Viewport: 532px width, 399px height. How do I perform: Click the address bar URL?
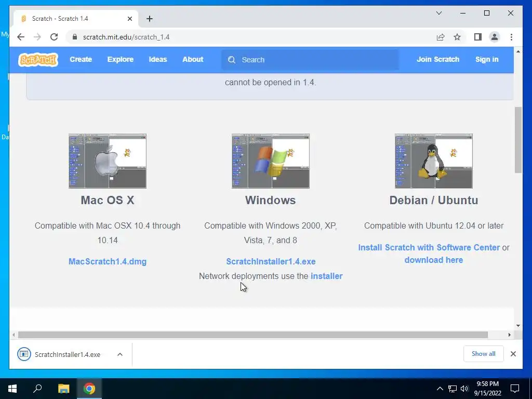[126, 37]
